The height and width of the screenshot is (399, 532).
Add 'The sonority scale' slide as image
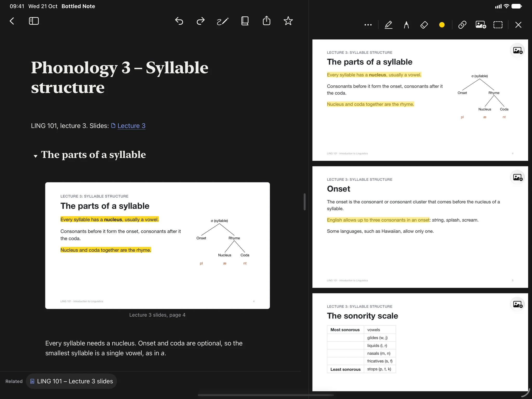[517, 304]
